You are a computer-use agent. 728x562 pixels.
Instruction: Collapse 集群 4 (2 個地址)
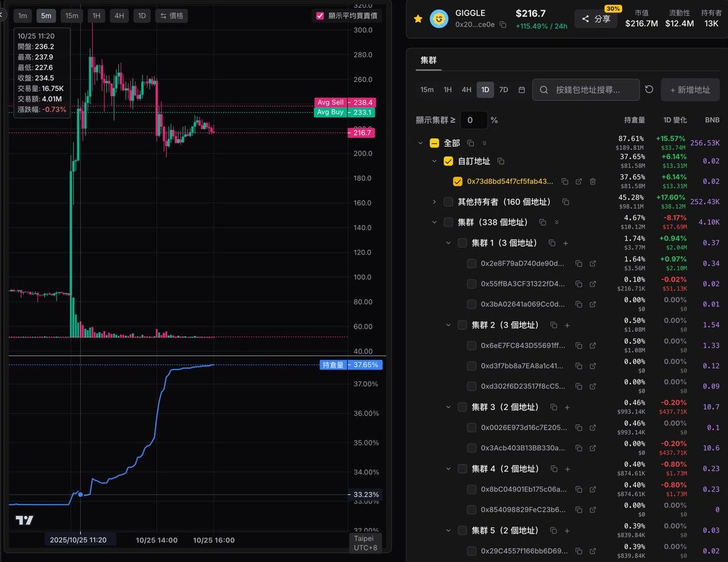coord(448,469)
